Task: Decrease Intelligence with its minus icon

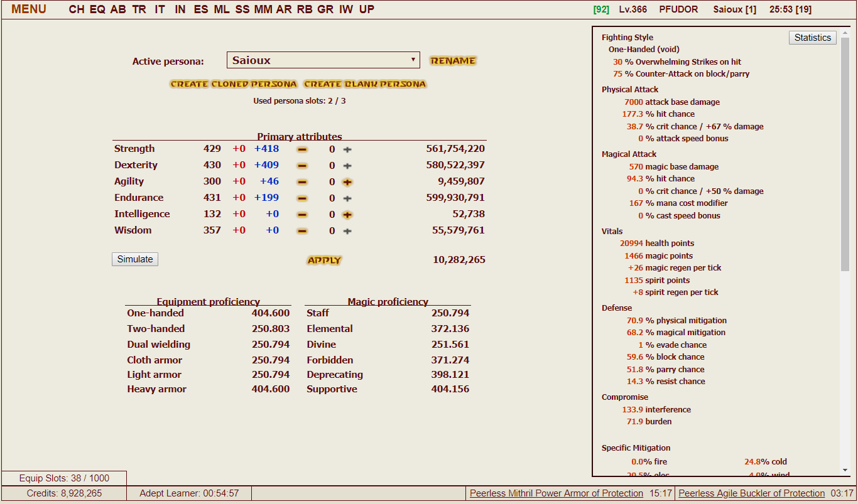Action: [x=302, y=215]
